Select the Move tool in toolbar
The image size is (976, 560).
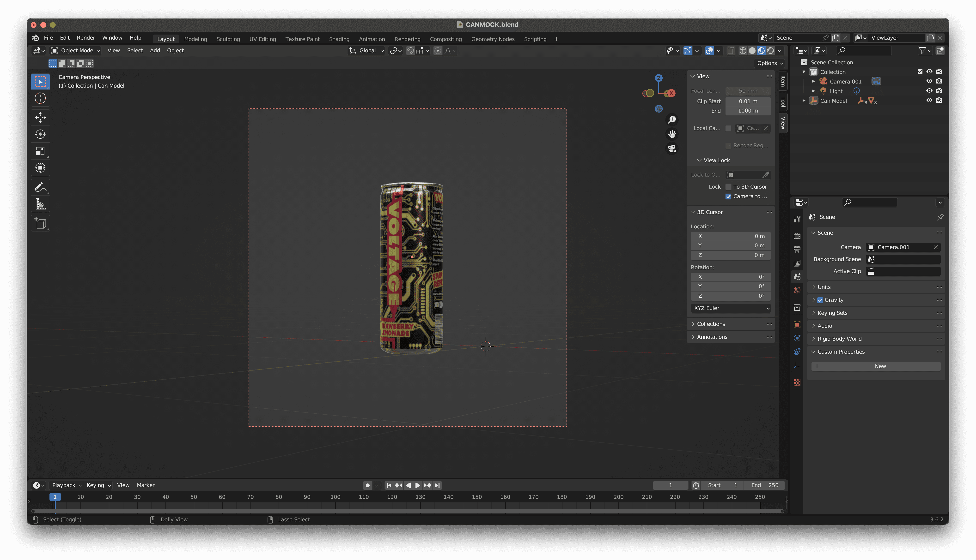pyautogui.click(x=40, y=117)
